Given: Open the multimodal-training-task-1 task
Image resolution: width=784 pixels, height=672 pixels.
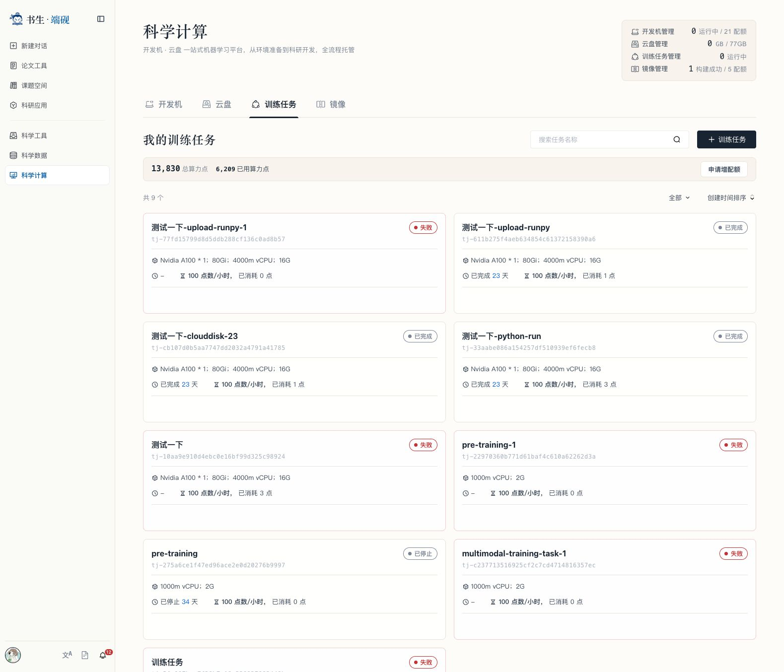Looking at the screenshot, I should tap(514, 553).
